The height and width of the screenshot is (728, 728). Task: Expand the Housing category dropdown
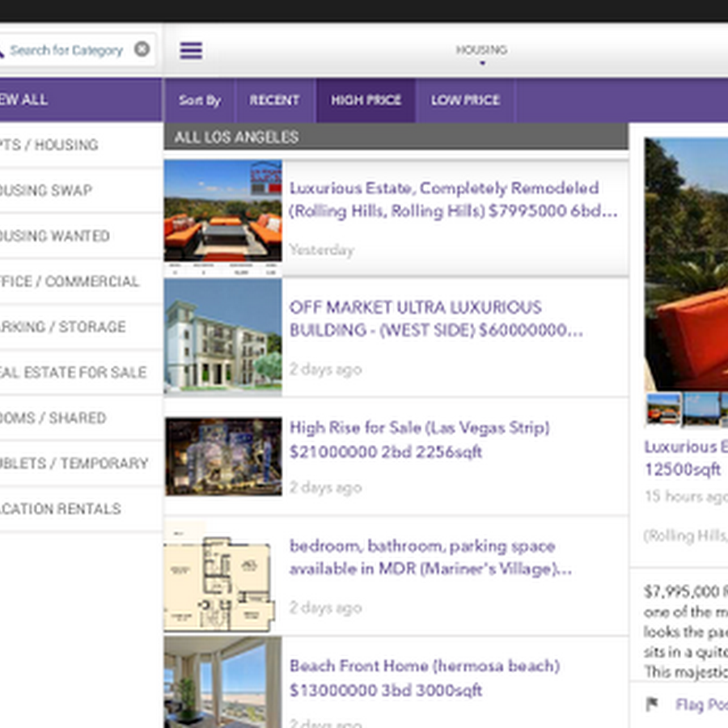coord(481,53)
